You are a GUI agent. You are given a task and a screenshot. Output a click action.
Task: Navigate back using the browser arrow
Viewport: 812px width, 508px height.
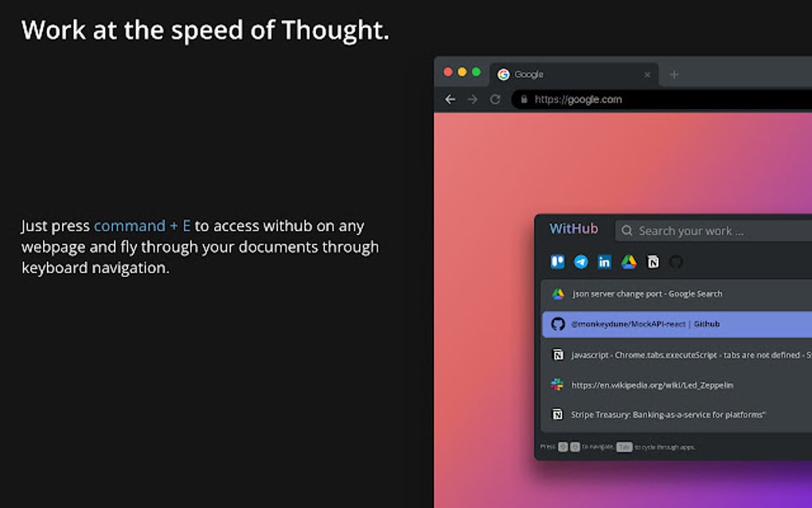tap(450, 100)
